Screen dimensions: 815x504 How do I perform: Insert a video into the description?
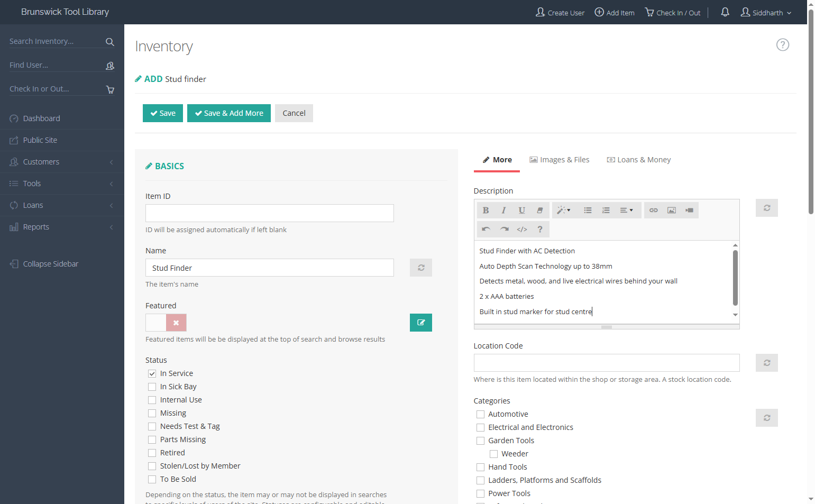click(690, 210)
